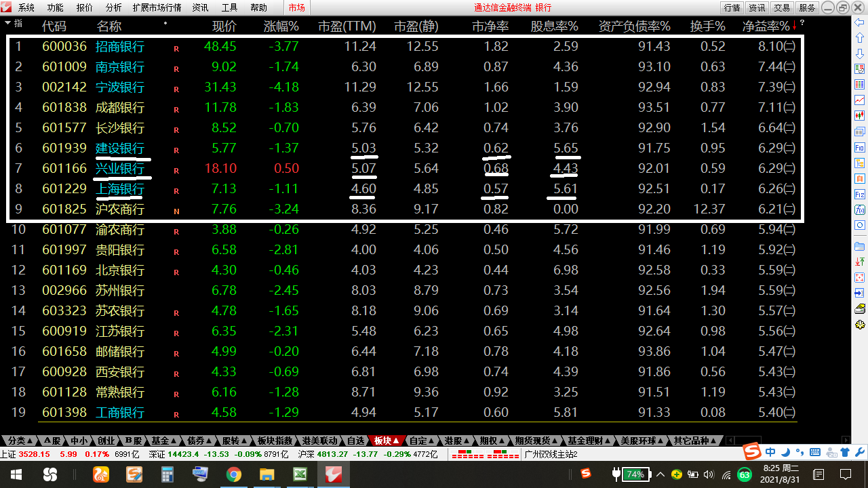Switch to the 自选 bottom tab
Viewport: 868px width, 488px height.
[355, 441]
